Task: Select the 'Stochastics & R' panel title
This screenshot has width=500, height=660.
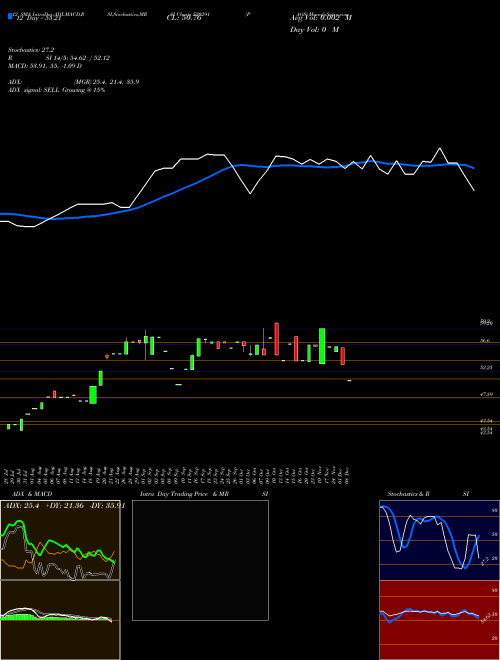Action: [x=408, y=494]
